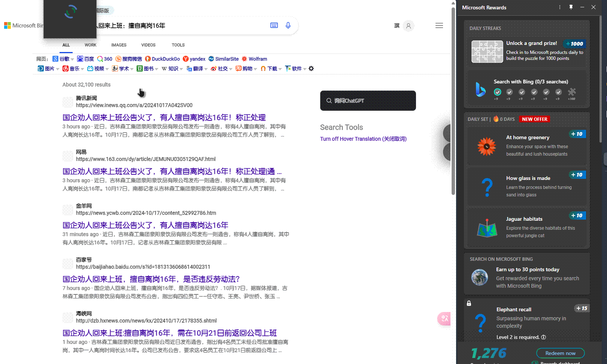Click the gear settings icon in search shortcuts bar

coord(311,68)
